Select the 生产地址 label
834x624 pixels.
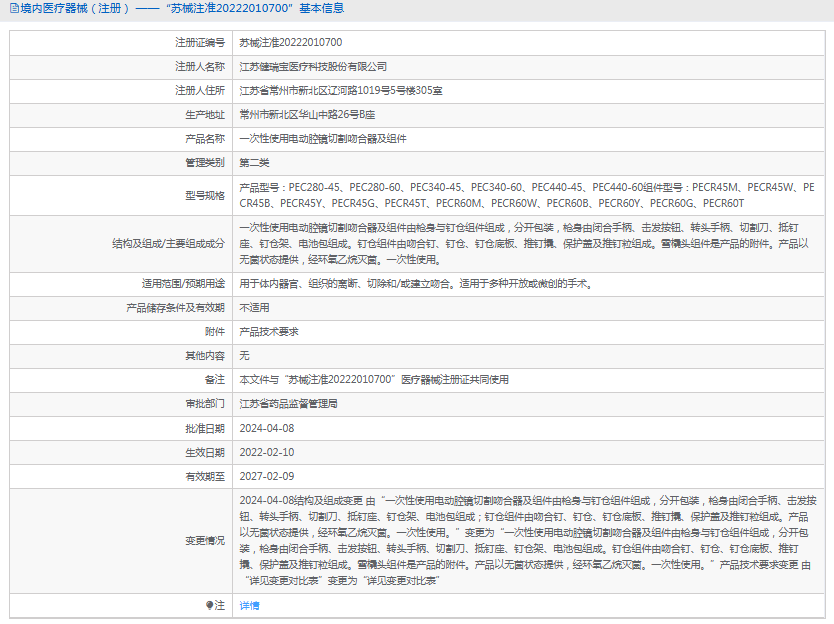[x=205, y=115]
